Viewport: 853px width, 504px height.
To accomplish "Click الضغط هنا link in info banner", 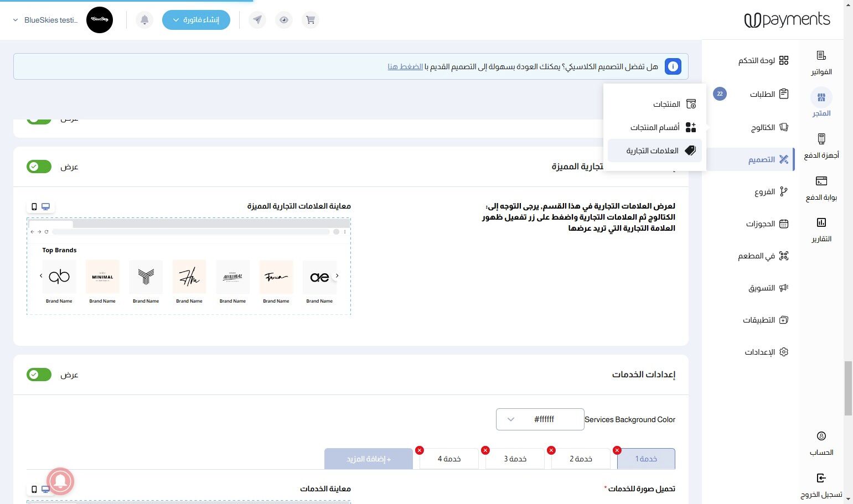I will pyautogui.click(x=405, y=66).
